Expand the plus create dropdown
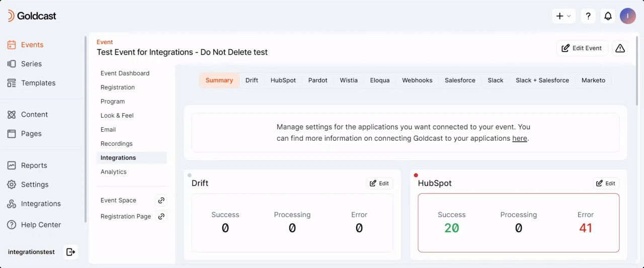 [x=563, y=16]
